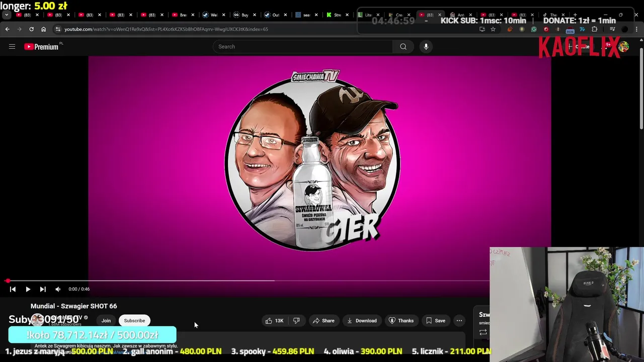Like the video showing 13K likes

(274, 321)
